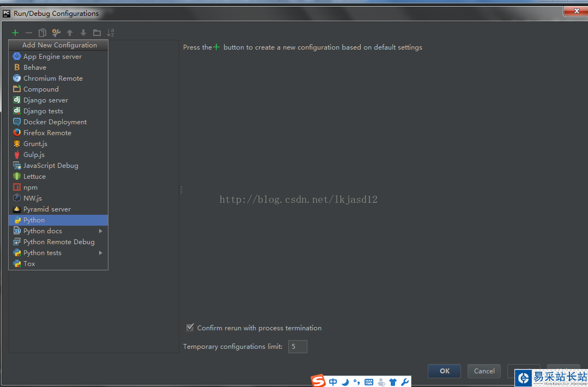
Task: Choose NW.js configuration entry
Action: (58, 198)
